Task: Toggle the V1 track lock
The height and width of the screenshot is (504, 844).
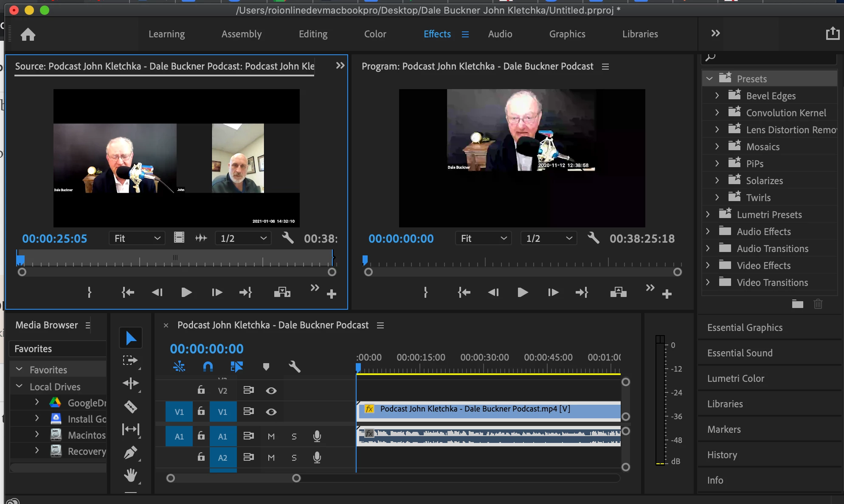Action: [x=201, y=412]
